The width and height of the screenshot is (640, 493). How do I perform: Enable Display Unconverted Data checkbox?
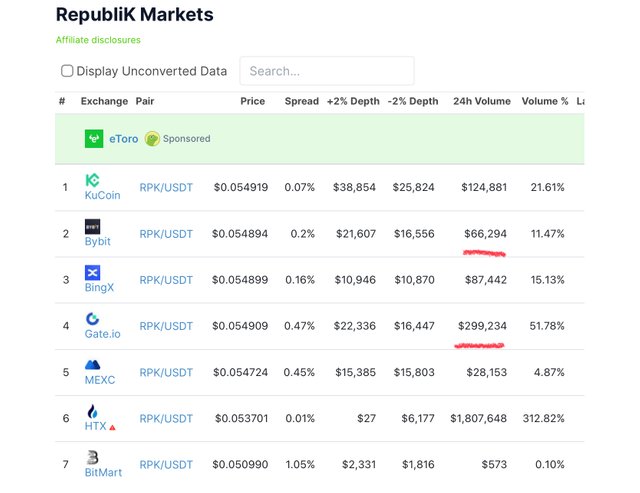coord(67,71)
